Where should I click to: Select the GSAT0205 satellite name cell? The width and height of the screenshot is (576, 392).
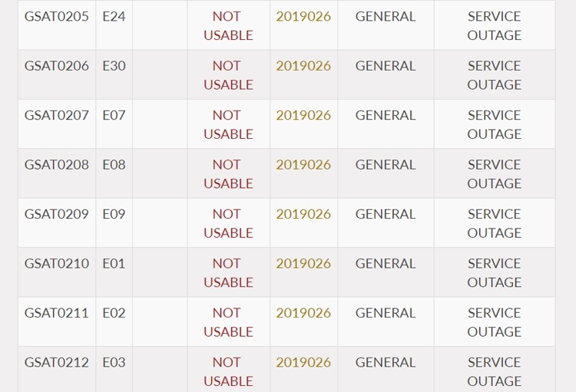click(x=57, y=16)
